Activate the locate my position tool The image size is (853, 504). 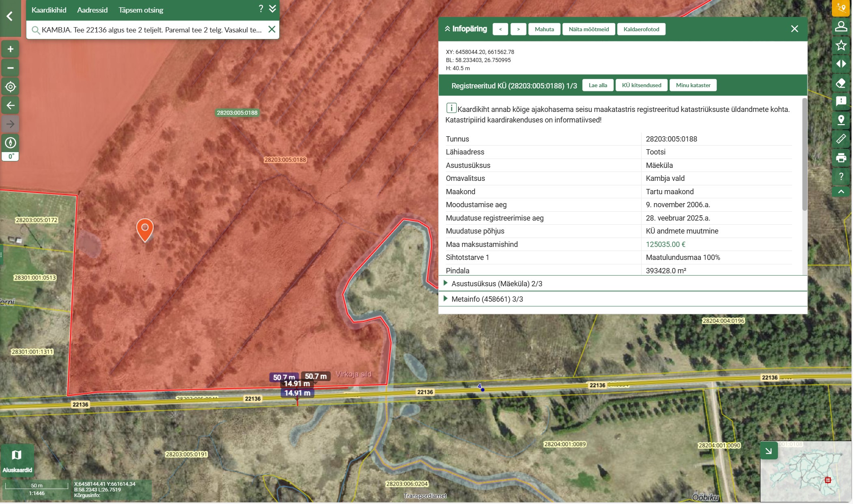(11, 87)
